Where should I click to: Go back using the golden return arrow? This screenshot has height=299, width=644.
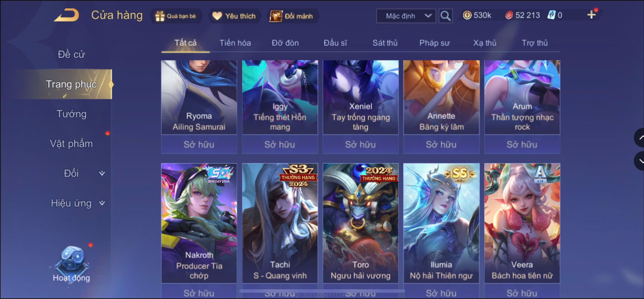tap(66, 15)
